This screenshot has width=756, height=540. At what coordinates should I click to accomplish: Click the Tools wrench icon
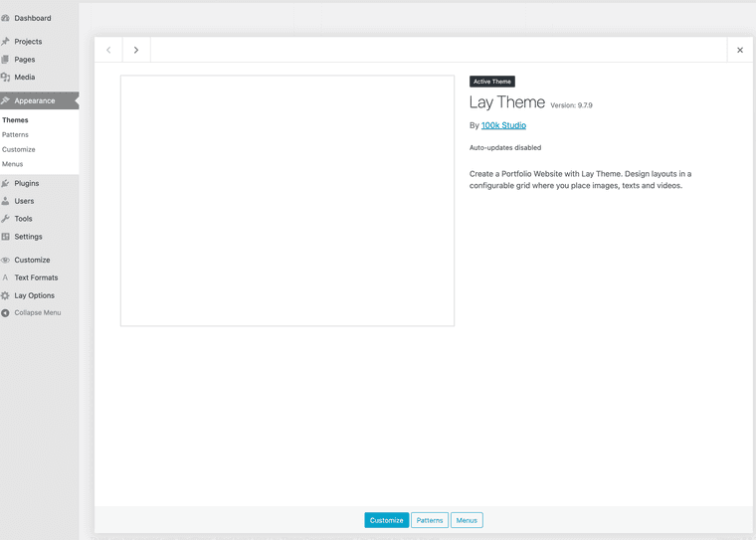click(x=6, y=219)
